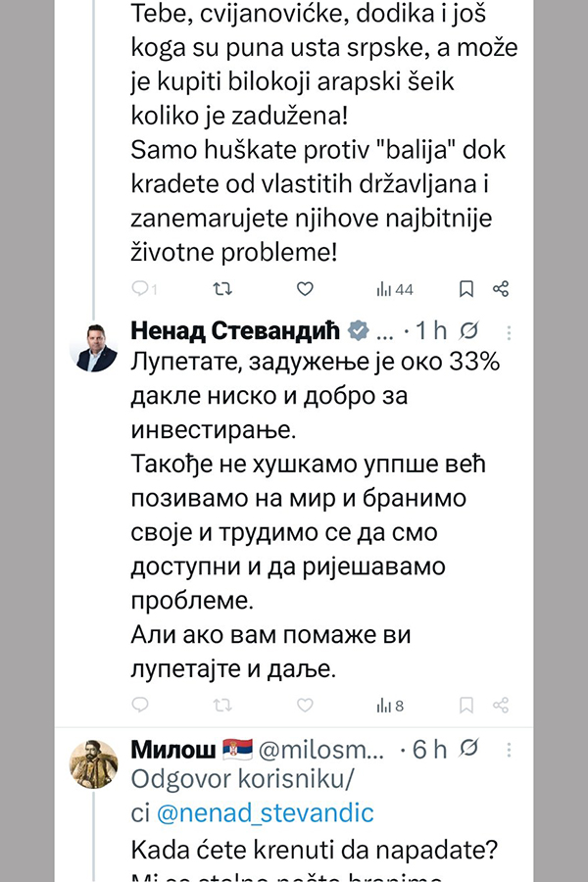Screen dimensions: 588x882
Task: Open Милош's profile avatar
Action: [95, 763]
